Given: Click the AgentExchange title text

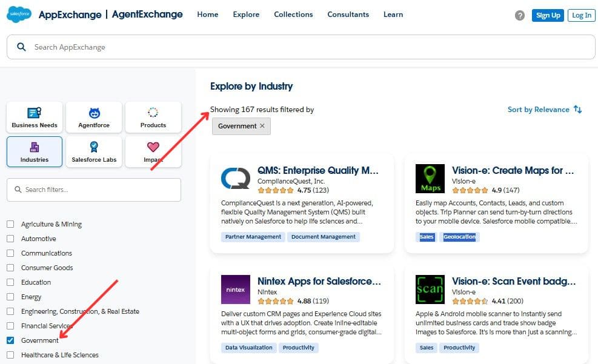Looking at the screenshot, I should pyautogui.click(x=147, y=14).
